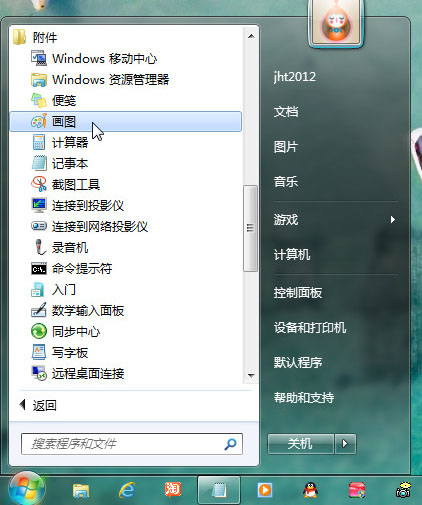Open 图片 pictures
Viewport: 422px width, 505px height.
click(x=286, y=147)
